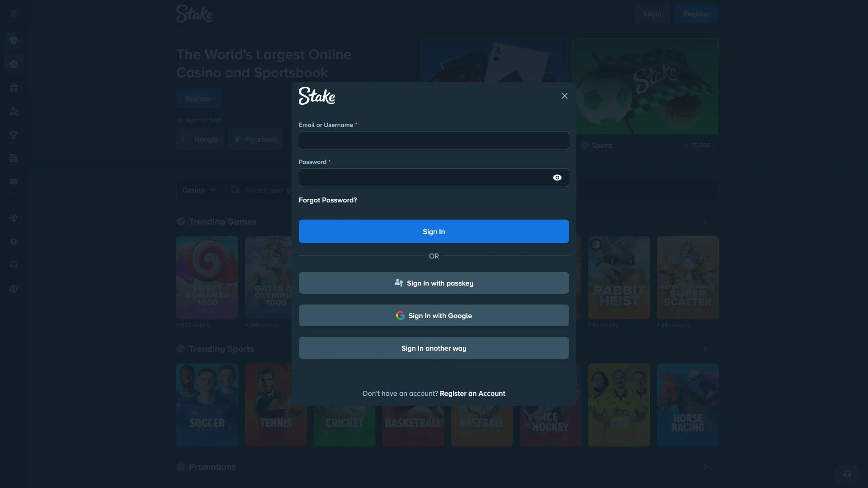Open Language globe icon in sidebar
The image size is (868, 488).
tap(14, 289)
